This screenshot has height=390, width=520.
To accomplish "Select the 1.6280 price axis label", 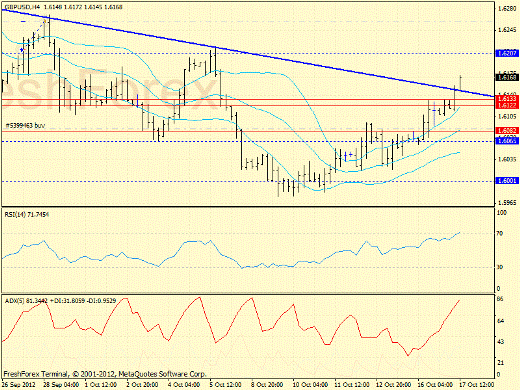I will 507,9.
